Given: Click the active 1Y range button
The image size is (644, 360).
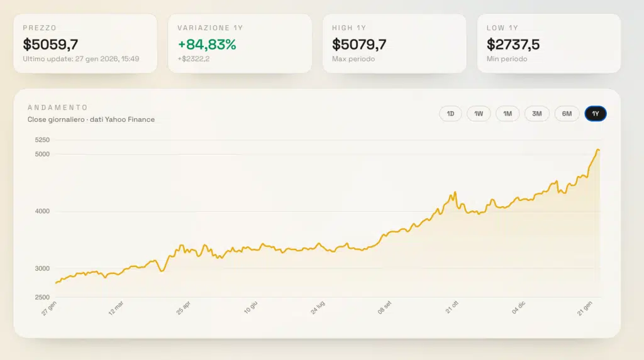Looking at the screenshot, I should (596, 114).
